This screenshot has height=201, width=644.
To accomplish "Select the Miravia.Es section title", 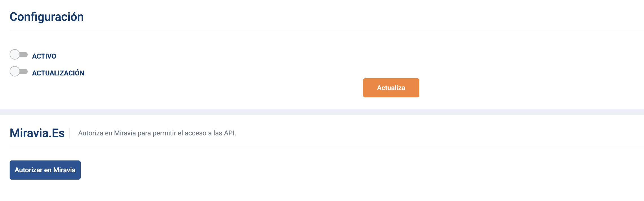I will tap(37, 133).
